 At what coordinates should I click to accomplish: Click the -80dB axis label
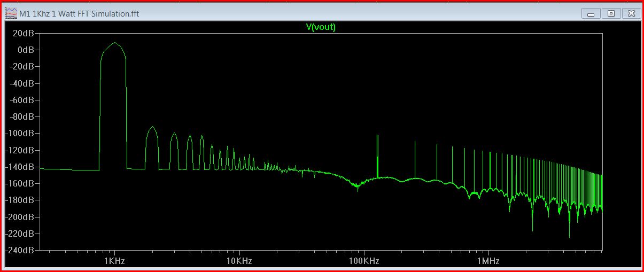point(22,116)
